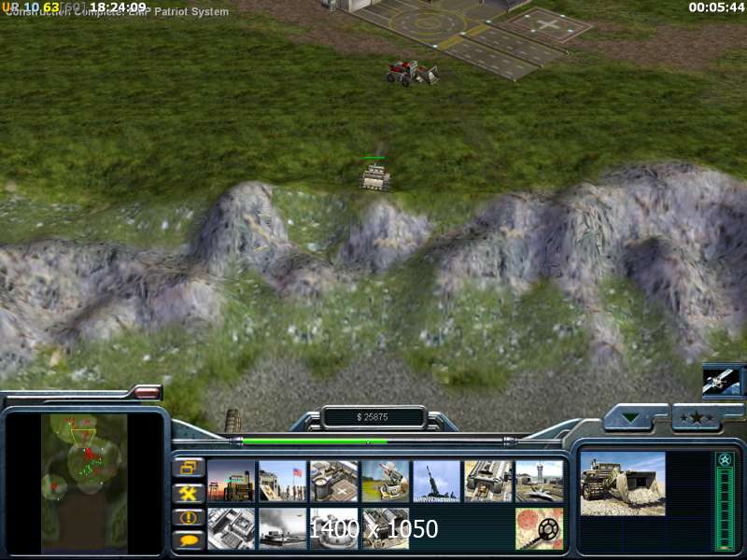Screen dimensions: 747x560
Task: Open Generals powers with three-star button
Action: tap(697, 417)
